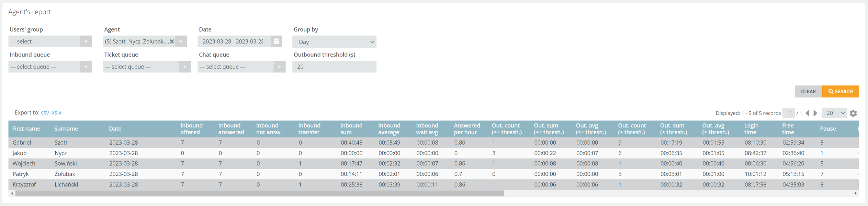Sort by the Login time column header

point(751,129)
